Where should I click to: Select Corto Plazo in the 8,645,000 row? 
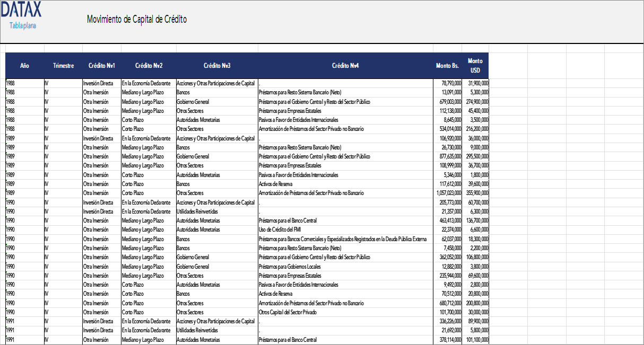149,120
